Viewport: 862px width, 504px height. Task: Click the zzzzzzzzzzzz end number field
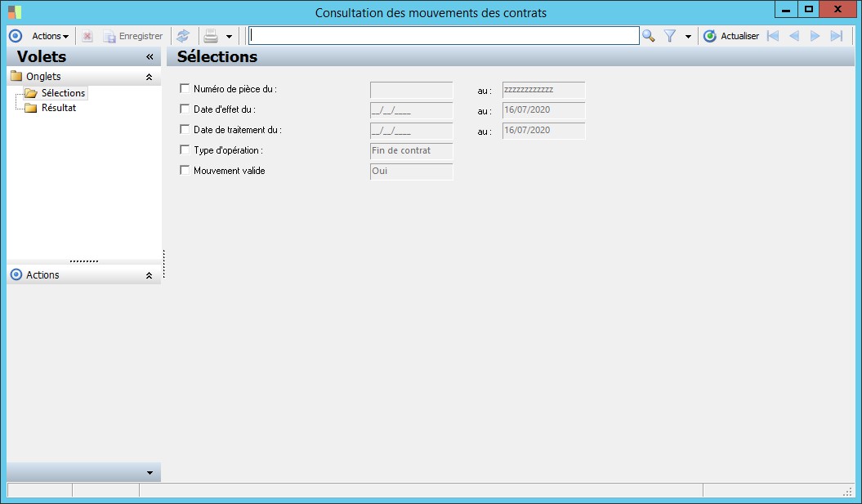coord(543,90)
